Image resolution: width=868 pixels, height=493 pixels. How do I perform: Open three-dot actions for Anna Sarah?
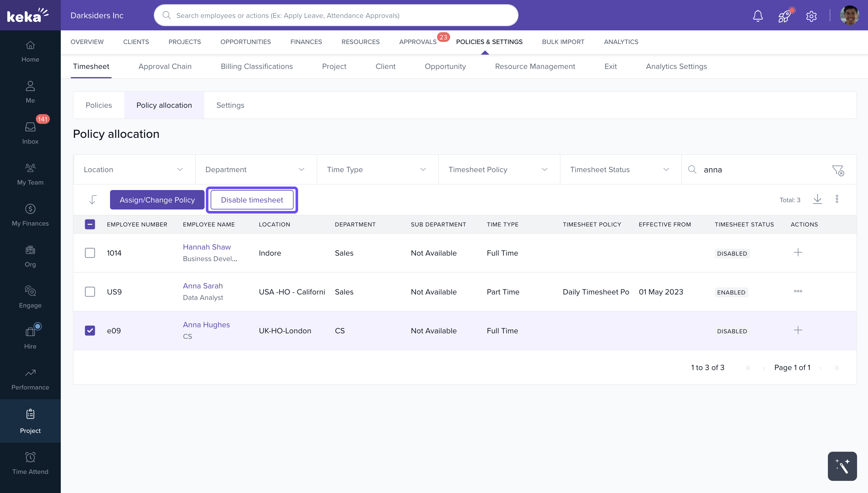pyautogui.click(x=798, y=291)
